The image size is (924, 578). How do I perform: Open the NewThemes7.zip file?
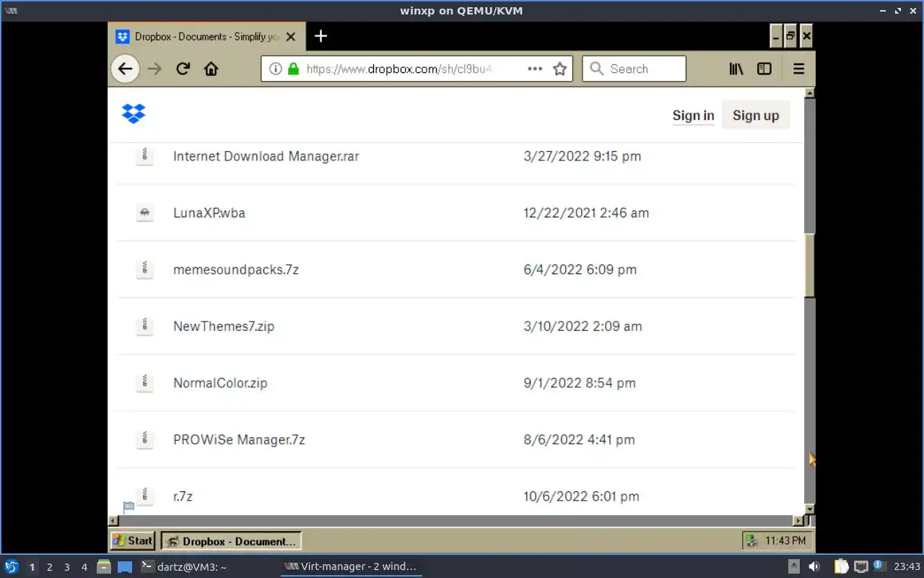click(x=224, y=326)
